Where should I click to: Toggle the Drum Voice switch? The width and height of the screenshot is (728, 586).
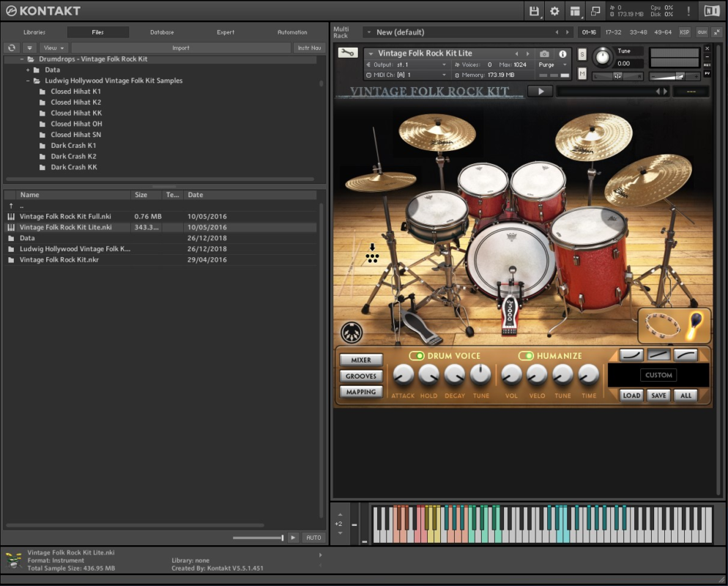tap(417, 356)
